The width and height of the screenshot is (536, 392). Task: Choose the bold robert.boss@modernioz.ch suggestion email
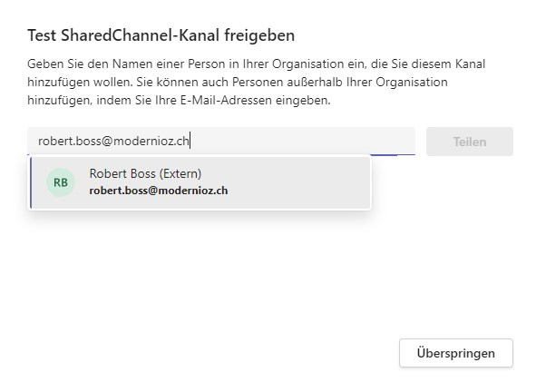tap(159, 191)
